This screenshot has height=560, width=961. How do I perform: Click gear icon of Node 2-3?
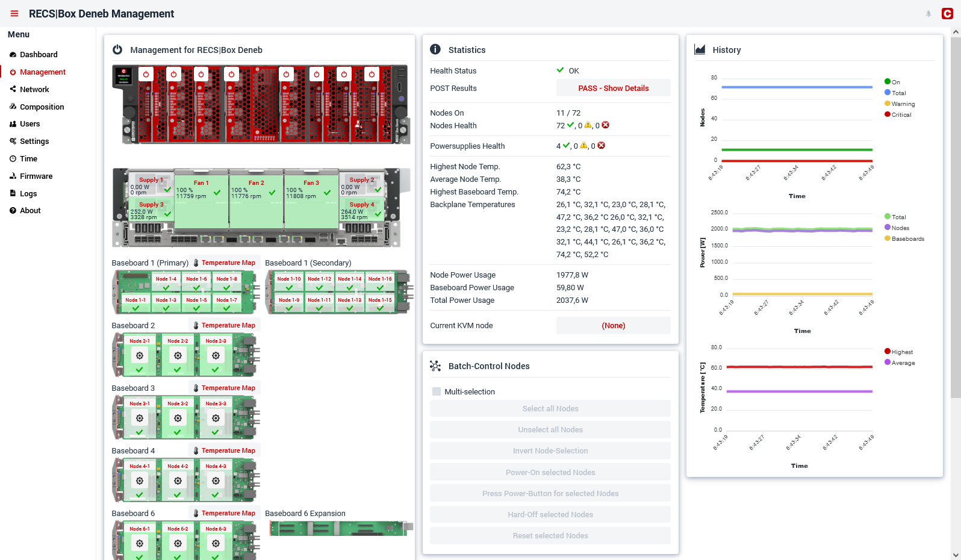click(216, 355)
